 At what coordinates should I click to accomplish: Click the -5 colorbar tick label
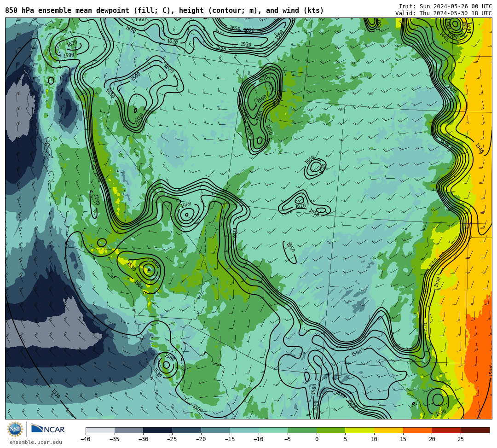pos(288,439)
